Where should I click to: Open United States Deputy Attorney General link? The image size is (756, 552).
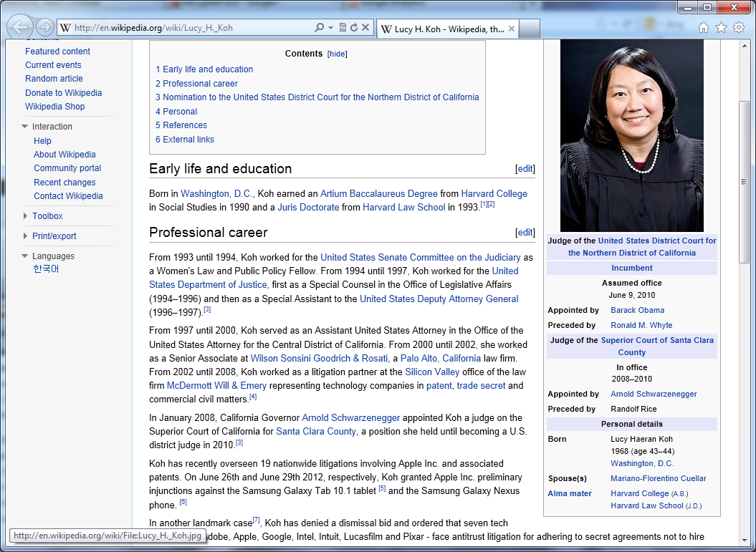click(439, 299)
